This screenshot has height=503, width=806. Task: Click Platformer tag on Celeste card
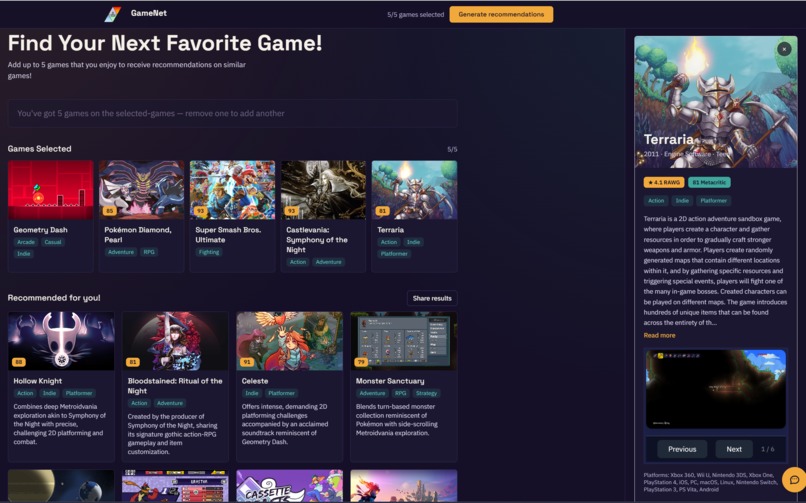click(281, 393)
